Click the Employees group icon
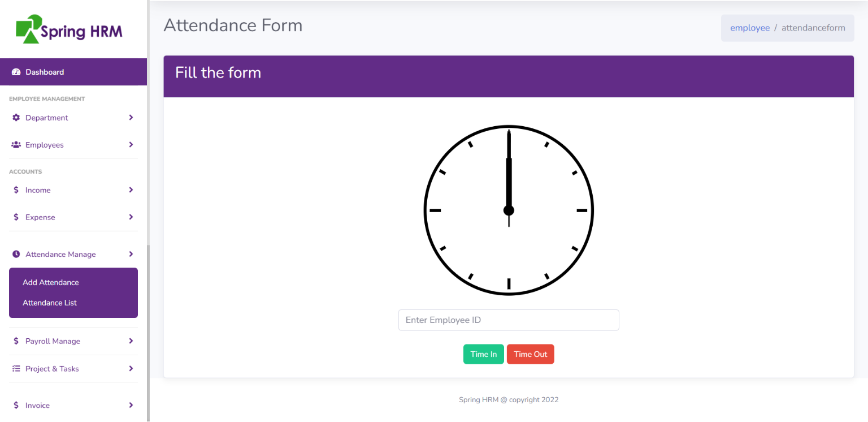This screenshot has width=868, height=422. pos(16,145)
